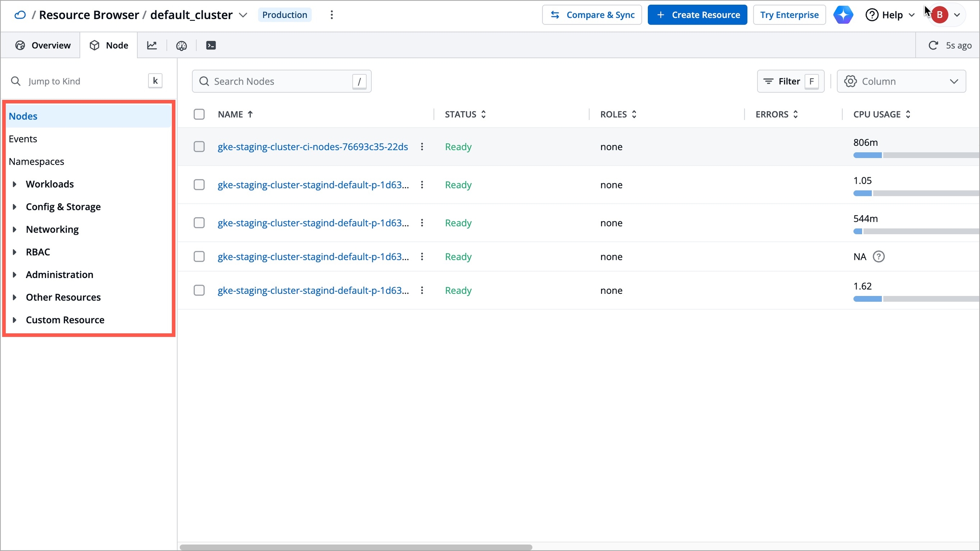Open the monitoring chart icon tab
980x551 pixels.
coord(152,45)
